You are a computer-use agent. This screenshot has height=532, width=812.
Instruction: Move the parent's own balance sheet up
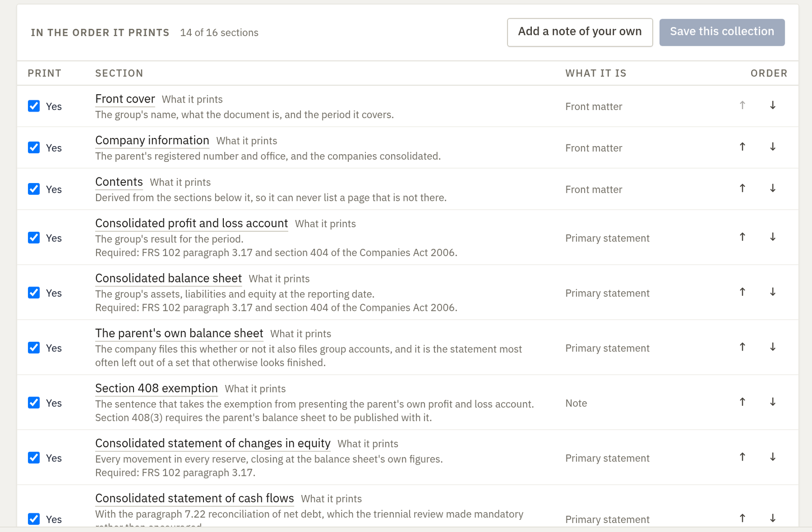[x=742, y=347]
